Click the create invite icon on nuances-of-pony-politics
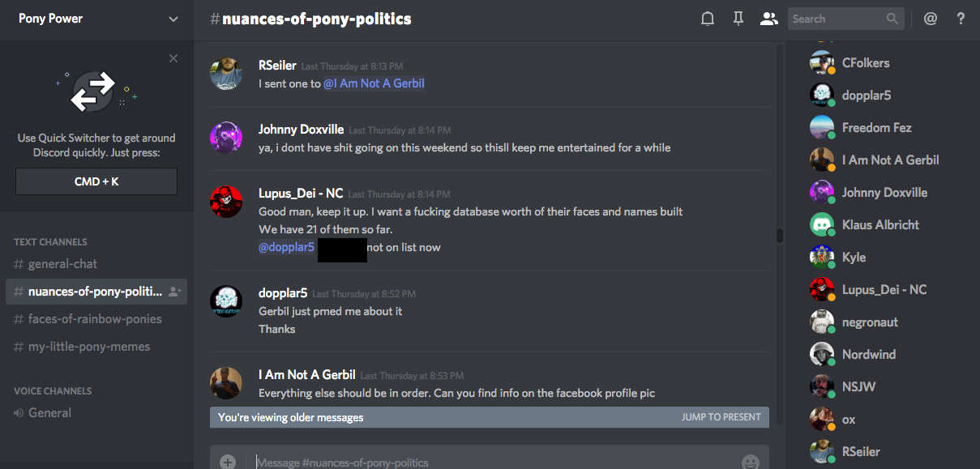The width and height of the screenshot is (980, 469). pos(175,292)
